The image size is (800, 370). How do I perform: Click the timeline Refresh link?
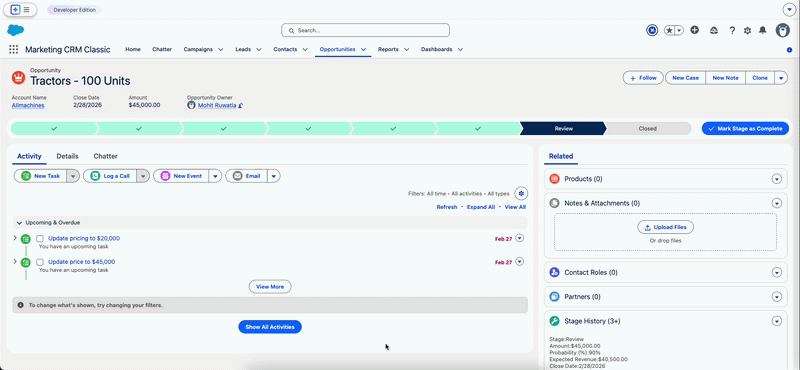click(x=447, y=207)
